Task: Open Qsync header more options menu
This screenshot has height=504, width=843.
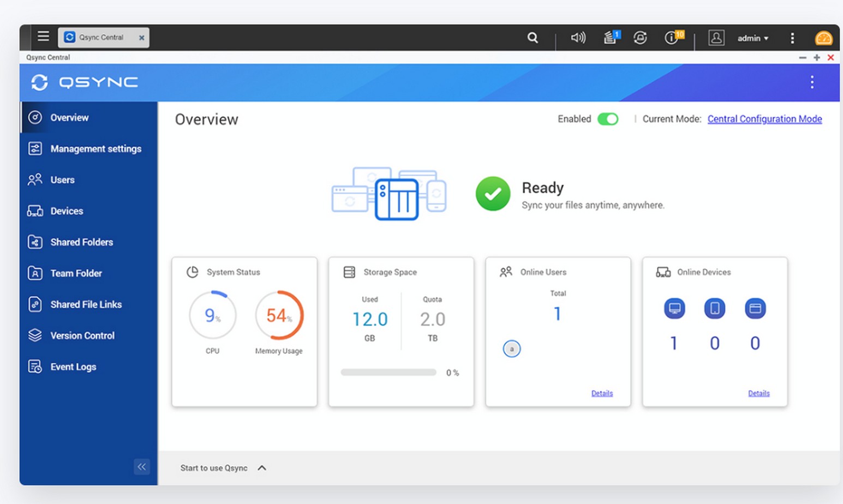Action: point(812,82)
